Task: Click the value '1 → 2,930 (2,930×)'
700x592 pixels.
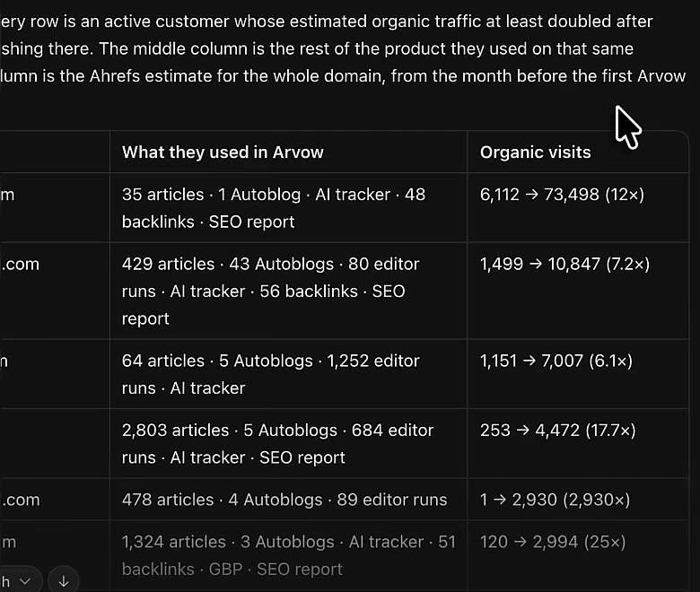Action: [x=555, y=500]
